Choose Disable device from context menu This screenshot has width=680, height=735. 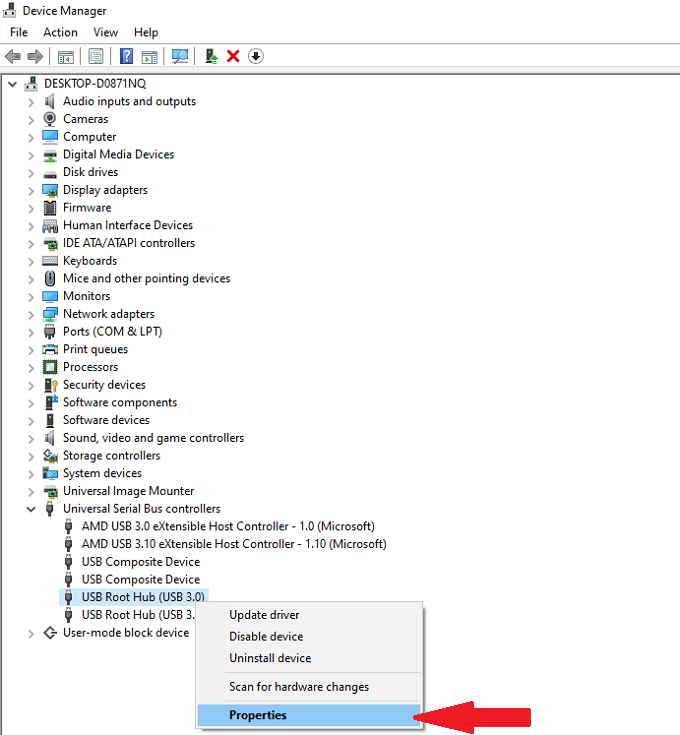click(309, 637)
